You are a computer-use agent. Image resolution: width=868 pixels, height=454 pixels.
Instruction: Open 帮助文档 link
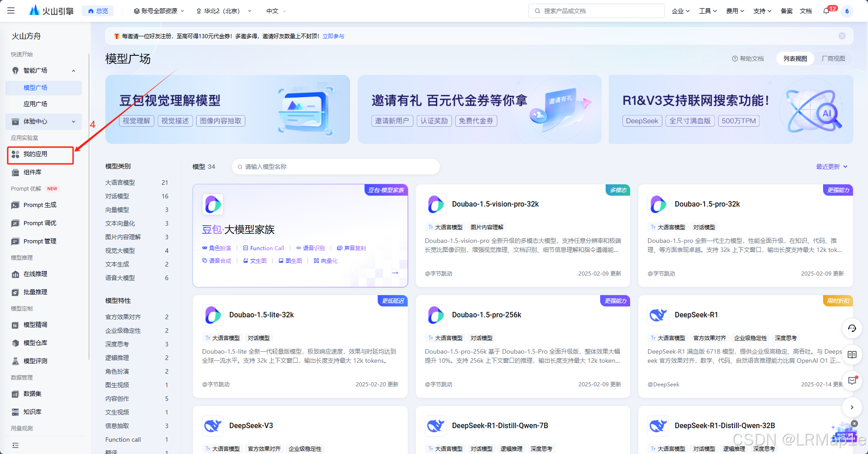[748, 59]
